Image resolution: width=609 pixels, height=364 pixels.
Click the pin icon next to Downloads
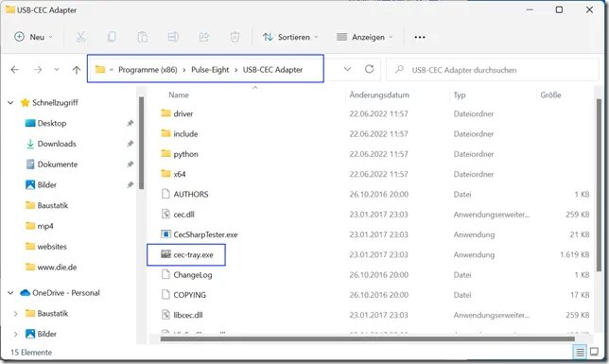pyautogui.click(x=130, y=144)
